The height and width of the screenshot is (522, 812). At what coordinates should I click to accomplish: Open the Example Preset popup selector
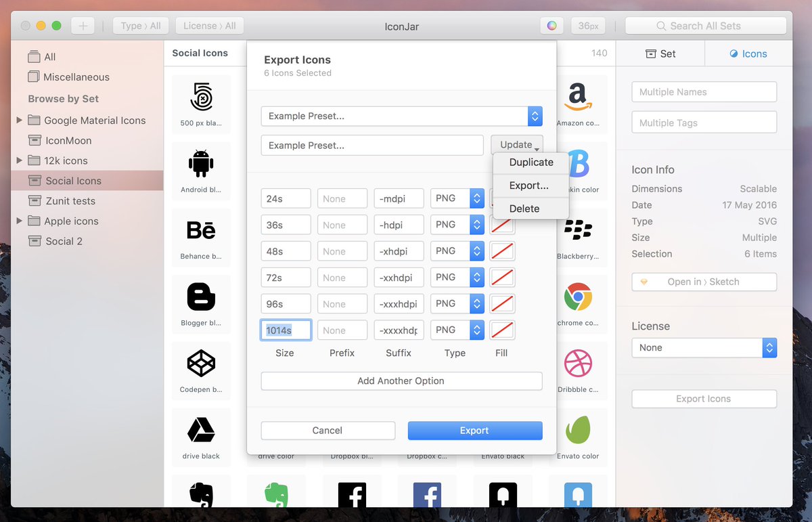pyautogui.click(x=401, y=116)
